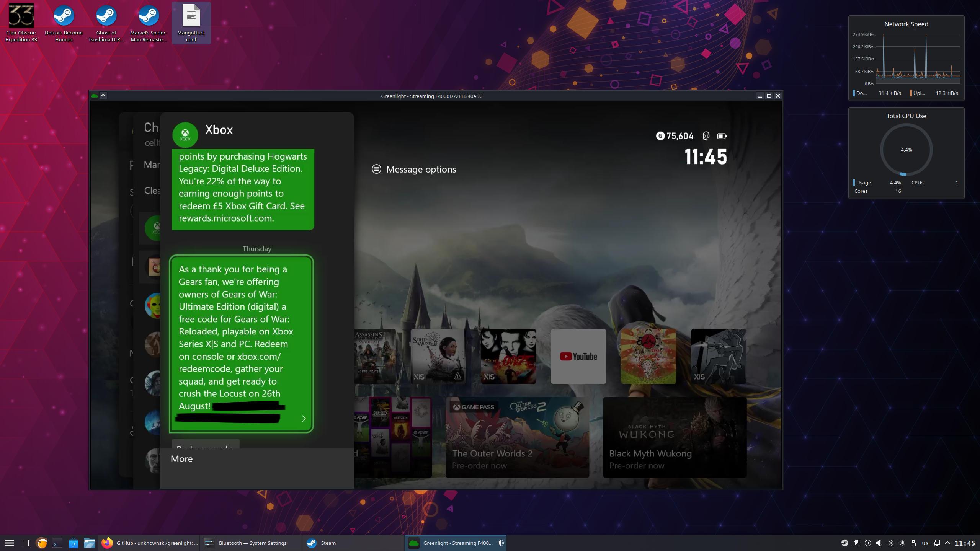Click More below the Xbox messages

[181, 459]
